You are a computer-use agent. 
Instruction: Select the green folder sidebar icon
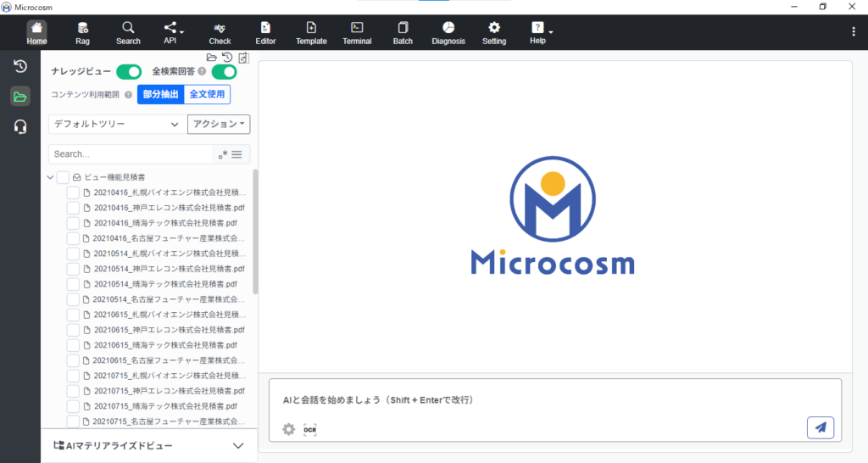point(20,97)
